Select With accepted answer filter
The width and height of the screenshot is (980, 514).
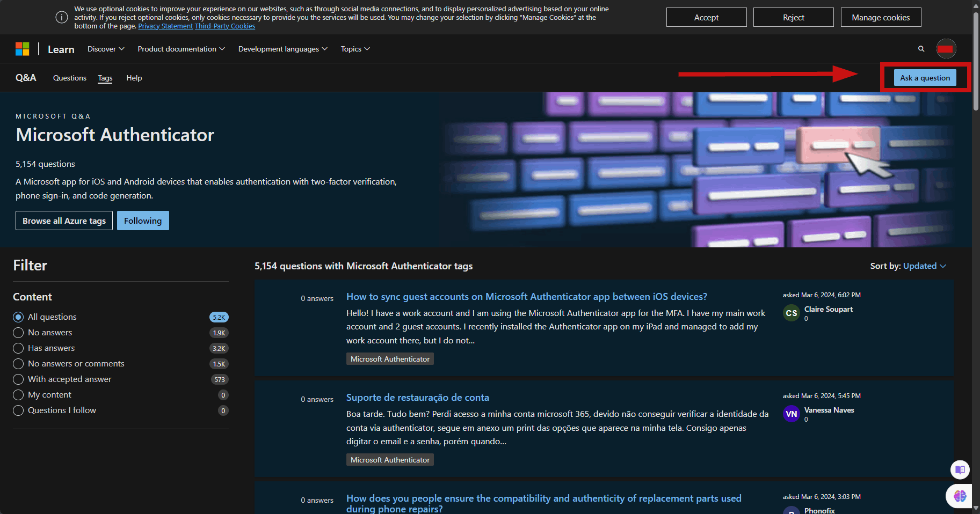pyautogui.click(x=18, y=379)
